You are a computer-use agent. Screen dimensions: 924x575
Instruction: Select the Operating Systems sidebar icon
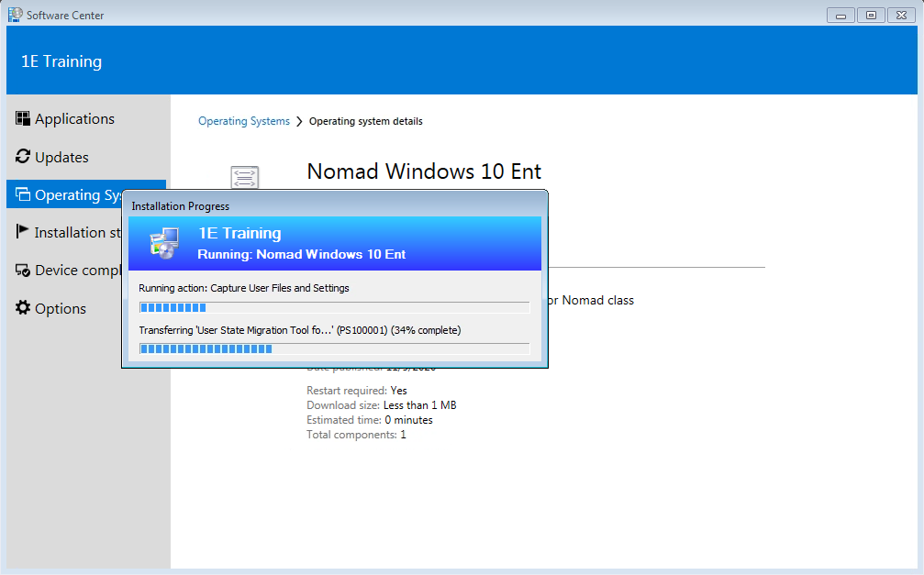[x=23, y=194]
